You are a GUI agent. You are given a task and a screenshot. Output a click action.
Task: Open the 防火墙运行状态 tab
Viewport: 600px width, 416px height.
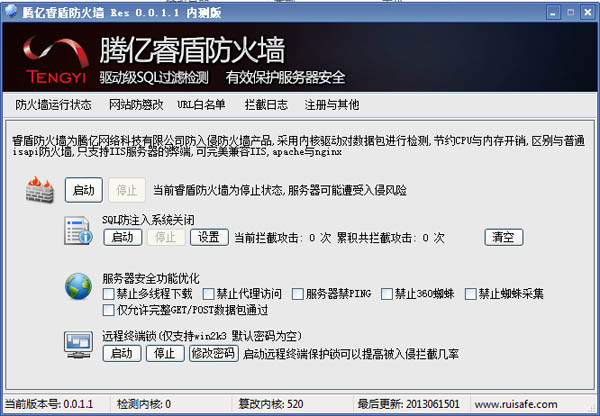pyautogui.click(x=53, y=105)
